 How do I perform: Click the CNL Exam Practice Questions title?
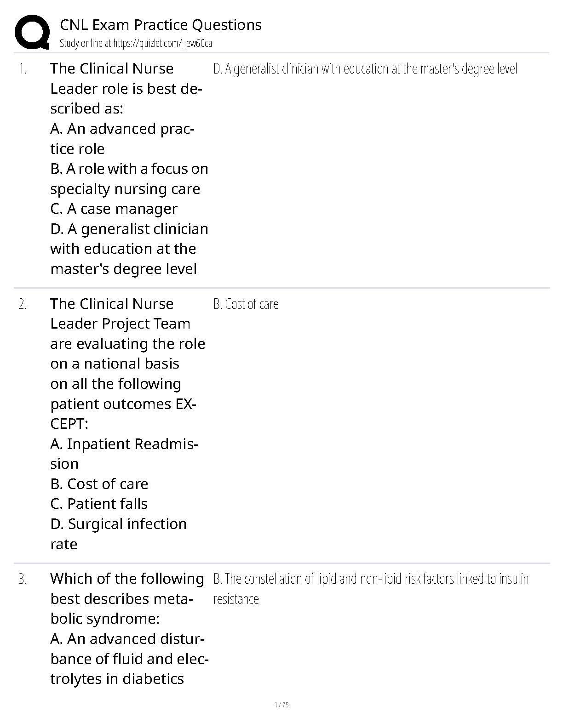click(x=161, y=24)
